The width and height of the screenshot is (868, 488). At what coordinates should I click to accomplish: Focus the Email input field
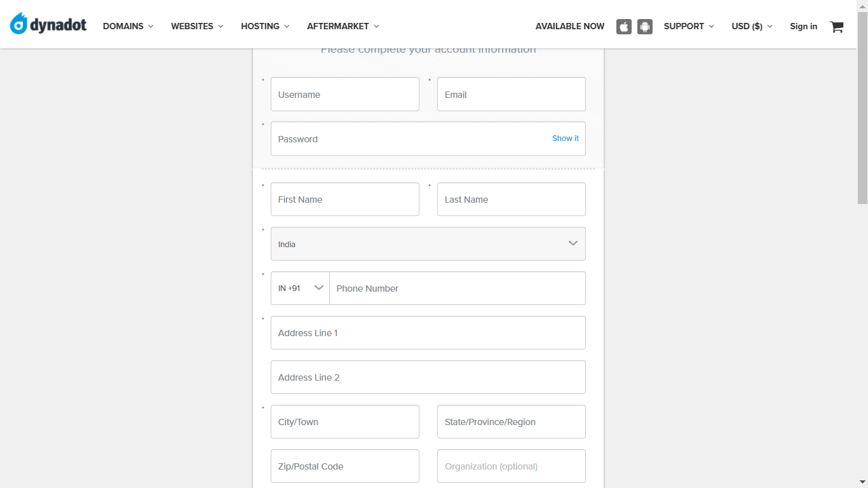(x=512, y=94)
